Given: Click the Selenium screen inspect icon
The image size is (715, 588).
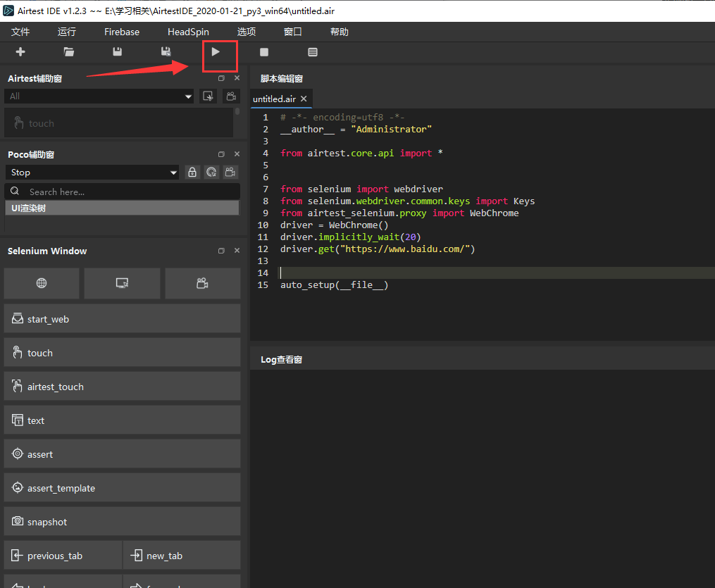Looking at the screenshot, I should click(x=122, y=283).
